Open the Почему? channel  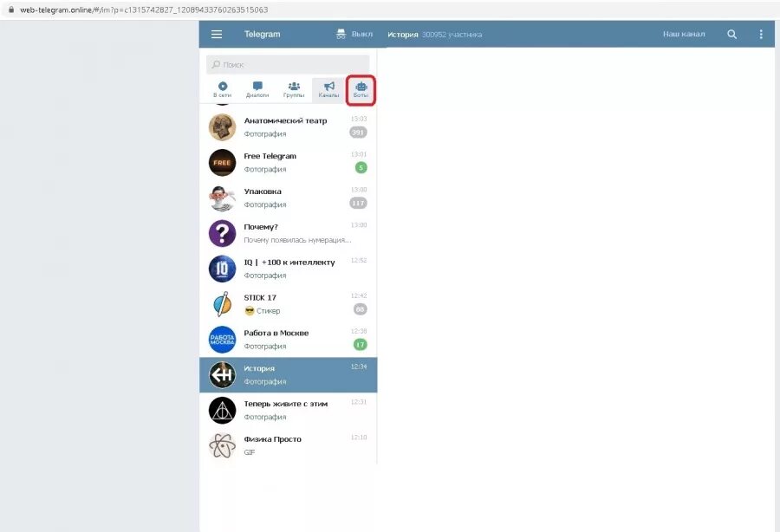[288, 233]
